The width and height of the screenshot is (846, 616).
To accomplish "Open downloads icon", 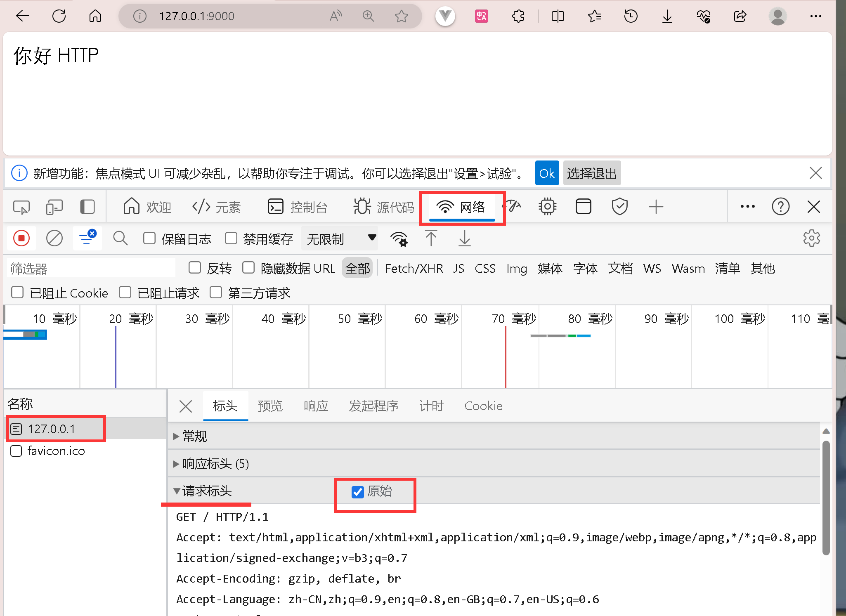I will tap(667, 16).
